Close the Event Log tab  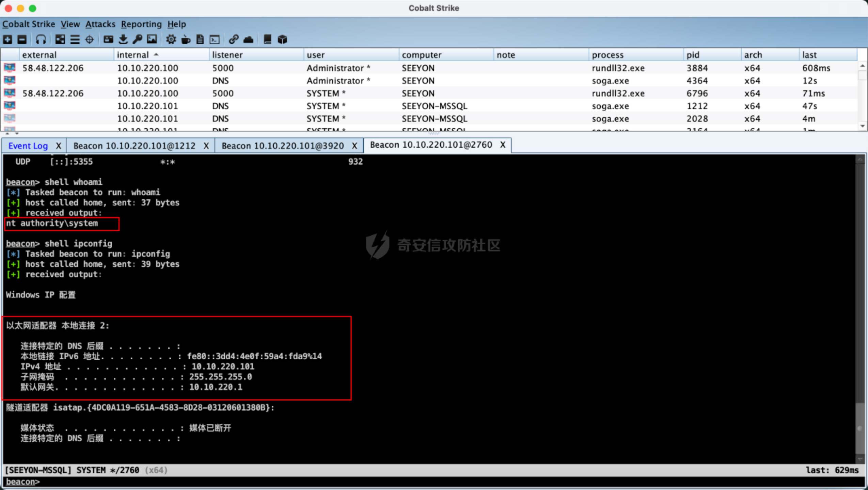59,146
